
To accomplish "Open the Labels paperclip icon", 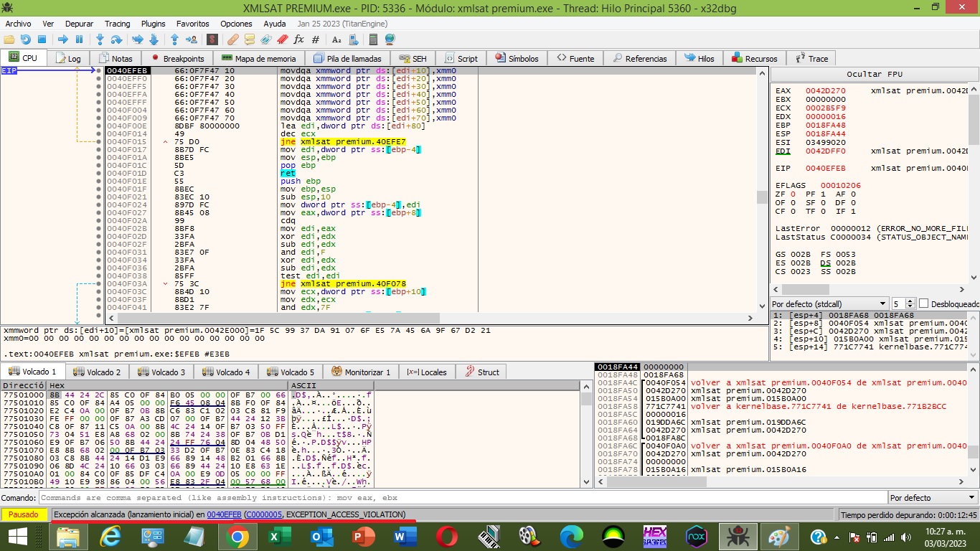I will tap(266, 39).
